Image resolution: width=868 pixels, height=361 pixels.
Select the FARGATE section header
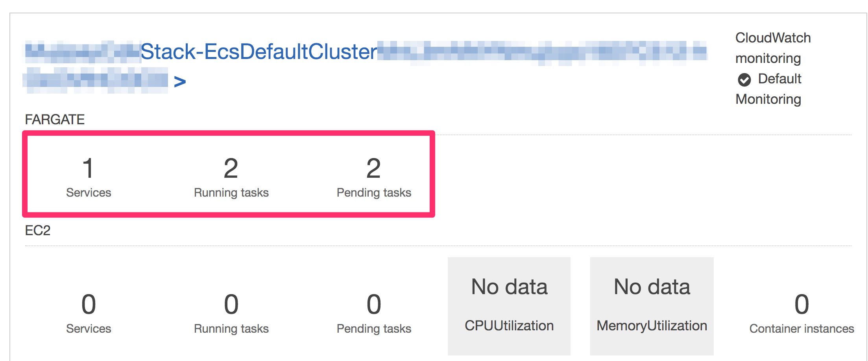tap(55, 119)
